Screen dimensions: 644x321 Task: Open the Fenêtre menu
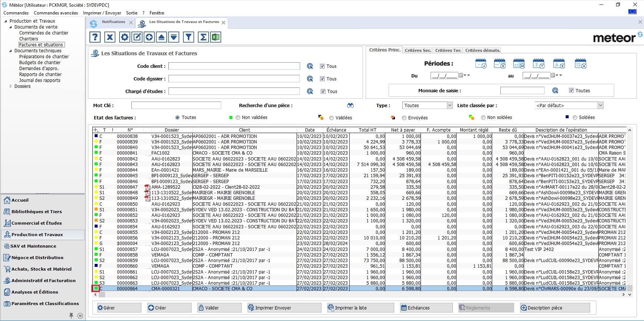click(157, 13)
